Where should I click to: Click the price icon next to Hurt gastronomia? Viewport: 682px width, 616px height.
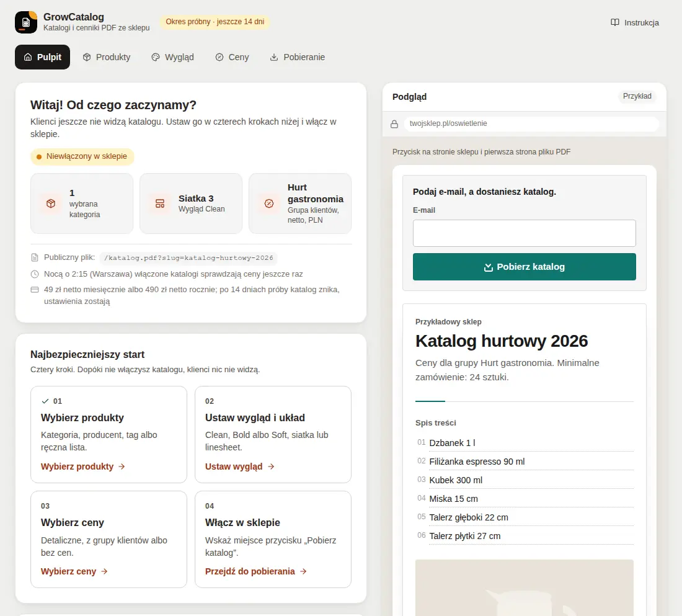[269, 203]
